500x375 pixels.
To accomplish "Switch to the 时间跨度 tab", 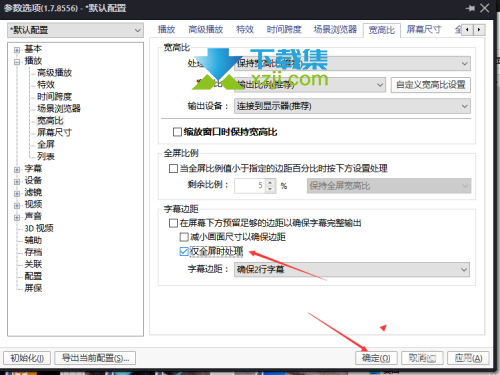I will pyautogui.click(x=284, y=30).
